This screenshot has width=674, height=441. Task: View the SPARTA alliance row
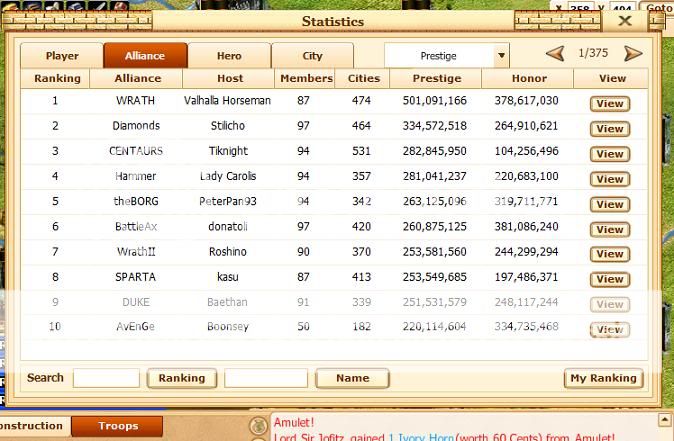609,279
